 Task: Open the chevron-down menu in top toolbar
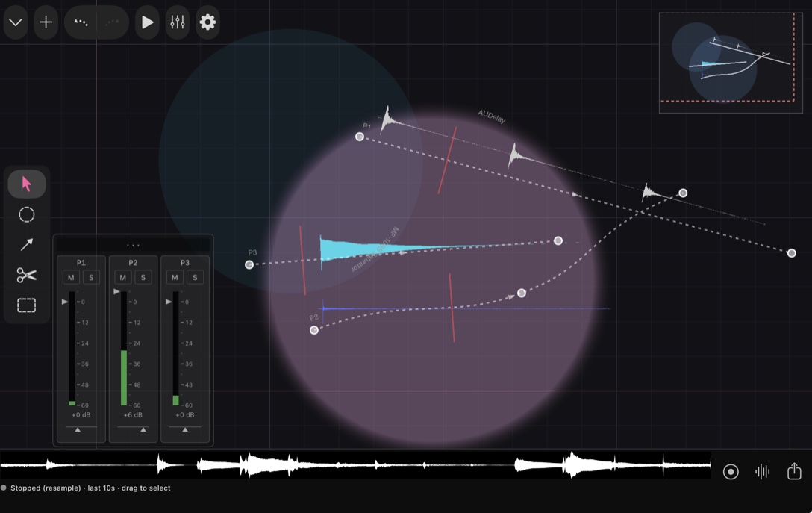coord(16,22)
